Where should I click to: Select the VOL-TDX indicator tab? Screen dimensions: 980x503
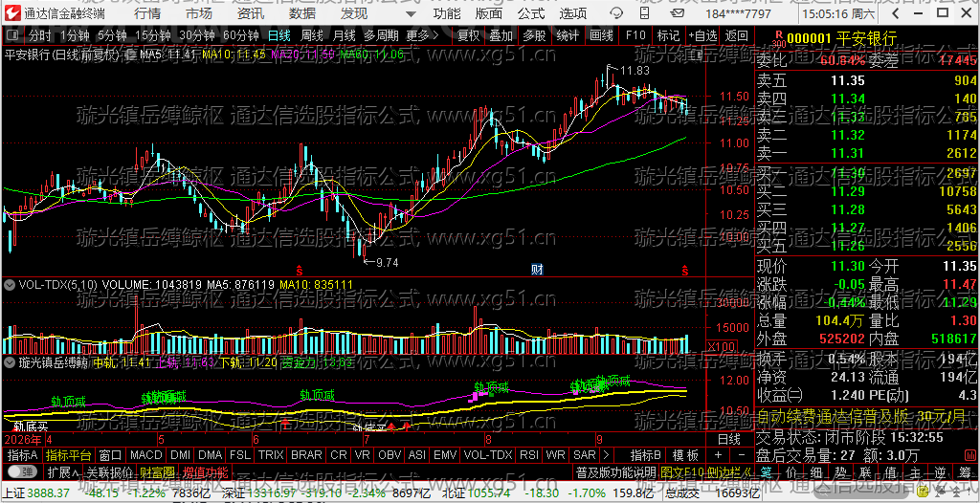click(488, 455)
